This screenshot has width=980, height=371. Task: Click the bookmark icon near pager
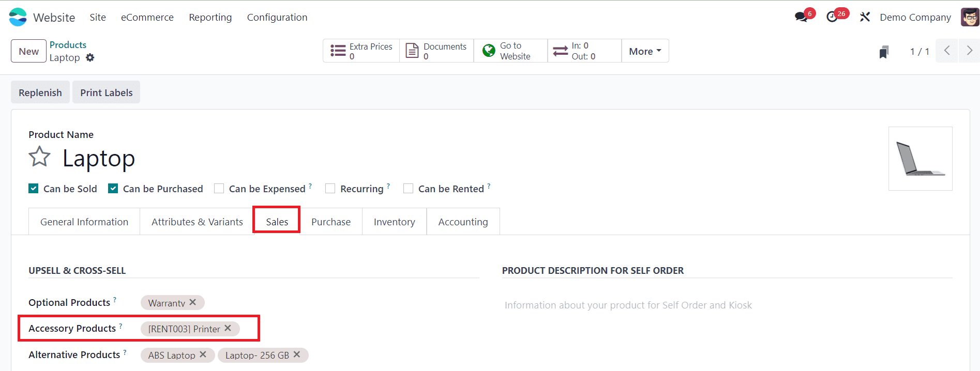(x=884, y=52)
